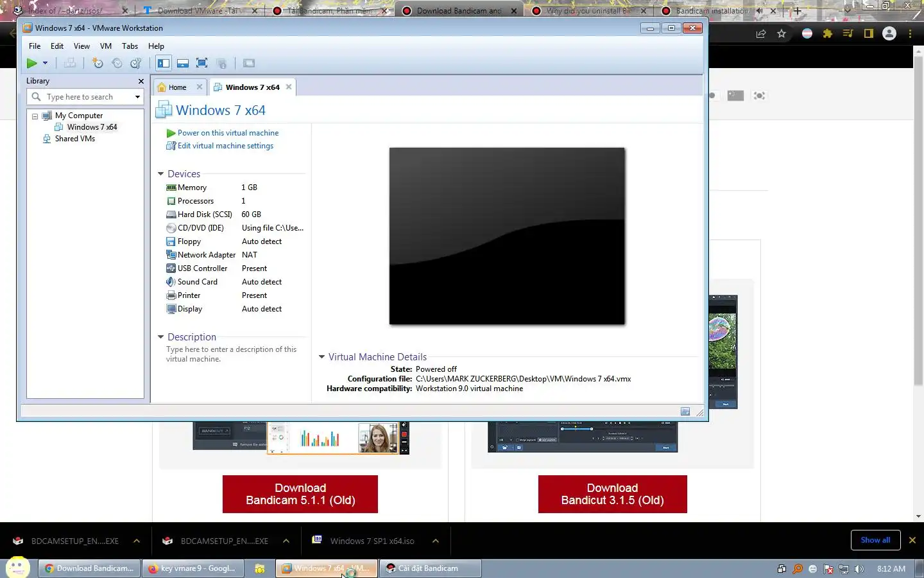The height and width of the screenshot is (578, 924).
Task: Click the Action Center flag tray icon
Action: (828, 569)
